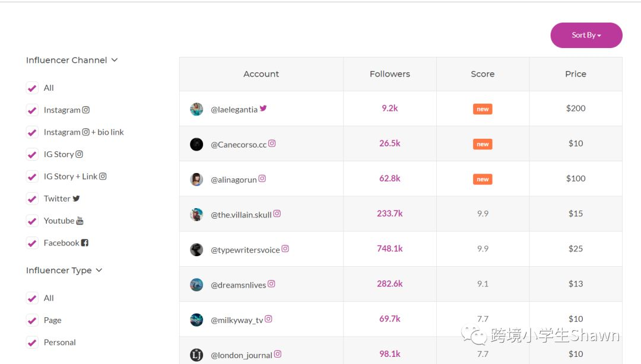Image resolution: width=641 pixels, height=364 pixels.
Task: Click the 26.5k followers value
Action: pyautogui.click(x=389, y=143)
